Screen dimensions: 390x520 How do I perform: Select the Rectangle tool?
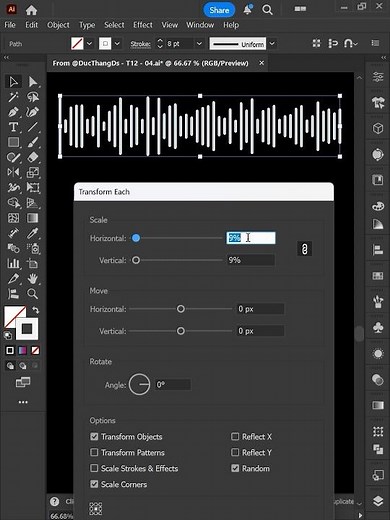pyautogui.click(x=13, y=142)
